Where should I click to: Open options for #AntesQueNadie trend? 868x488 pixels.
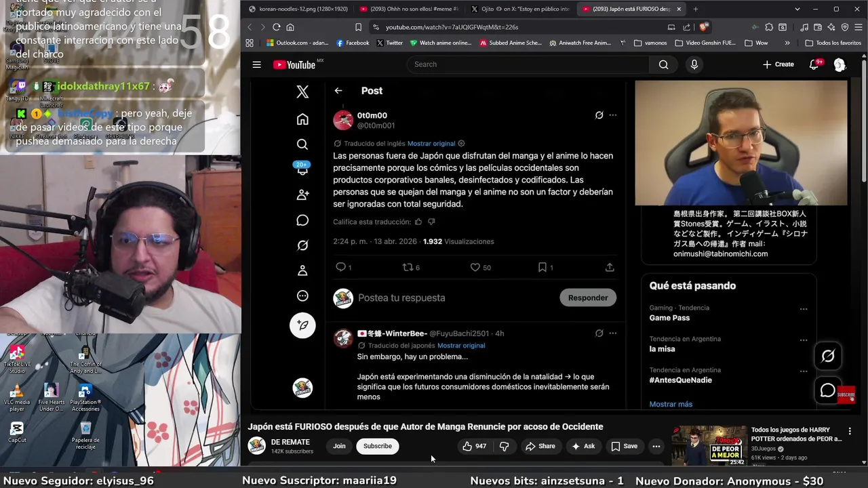804,371
